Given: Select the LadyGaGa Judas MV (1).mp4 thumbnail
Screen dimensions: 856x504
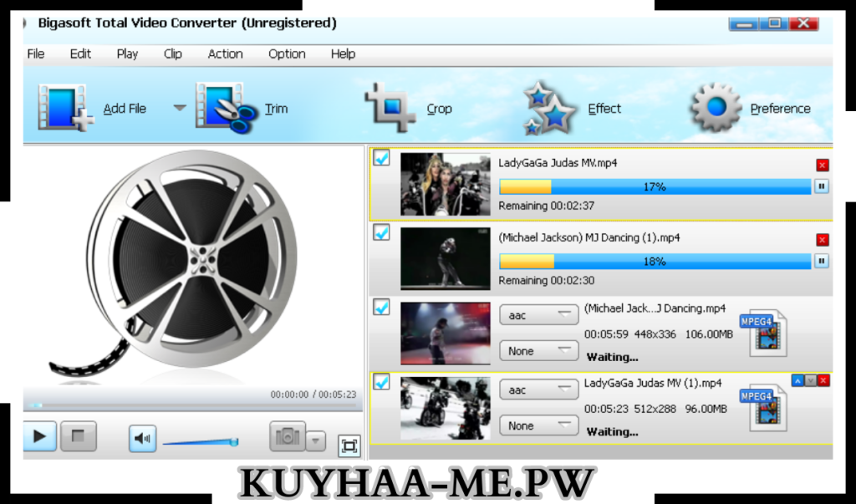Looking at the screenshot, I should pyautogui.click(x=446, y=409).
